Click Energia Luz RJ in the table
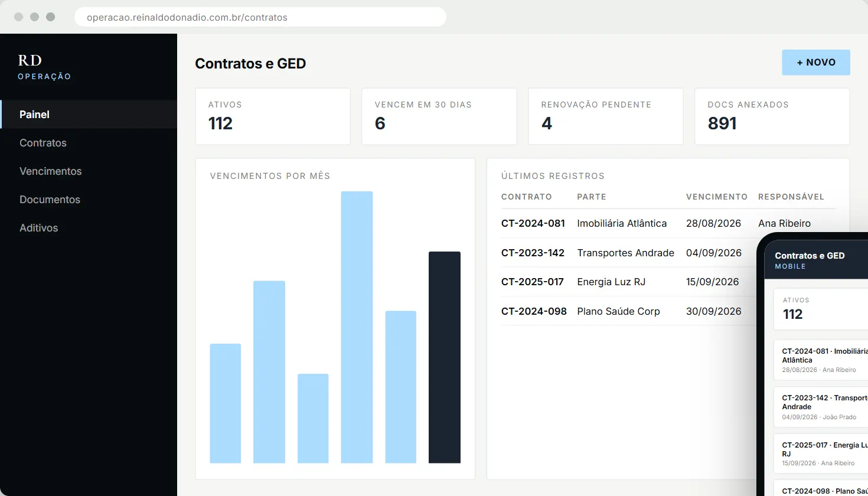The height and width of the screenshot is (496, 868). coord(611,282)
